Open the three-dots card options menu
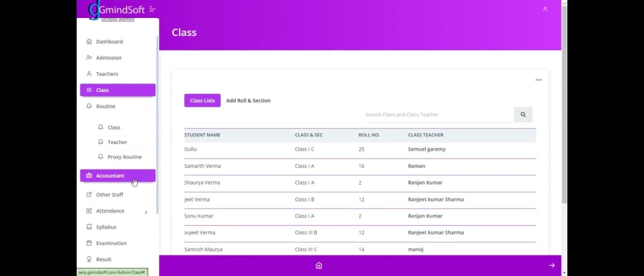The width and height of the screenshot is (644, 276). click(538, 80)
